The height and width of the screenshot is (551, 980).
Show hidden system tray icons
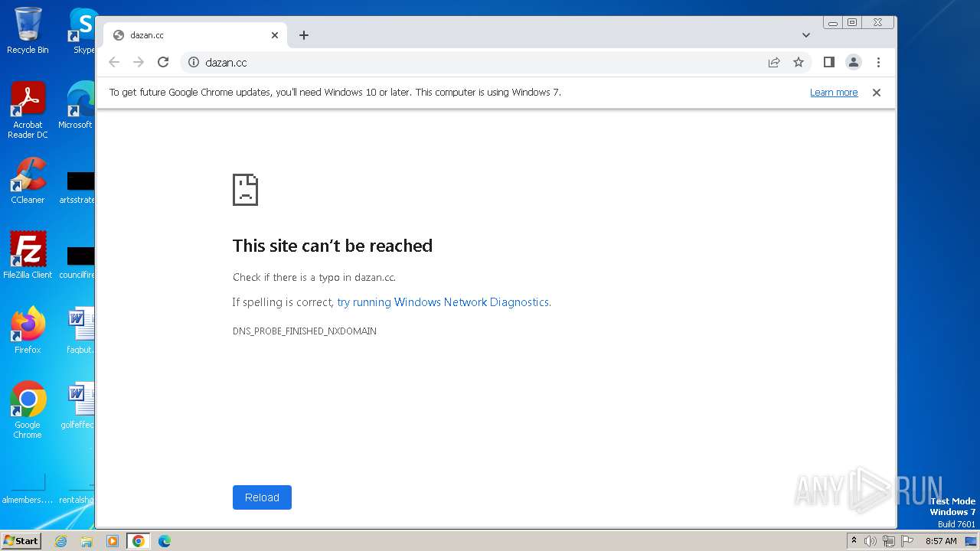click(x=854, y=541)
